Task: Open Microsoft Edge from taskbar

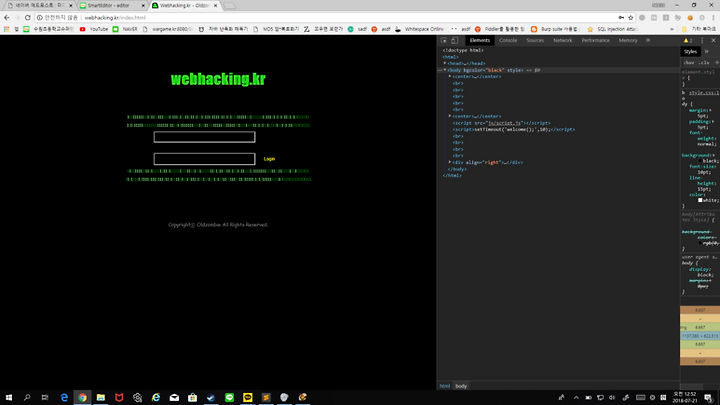Action: tap(64, 397)
